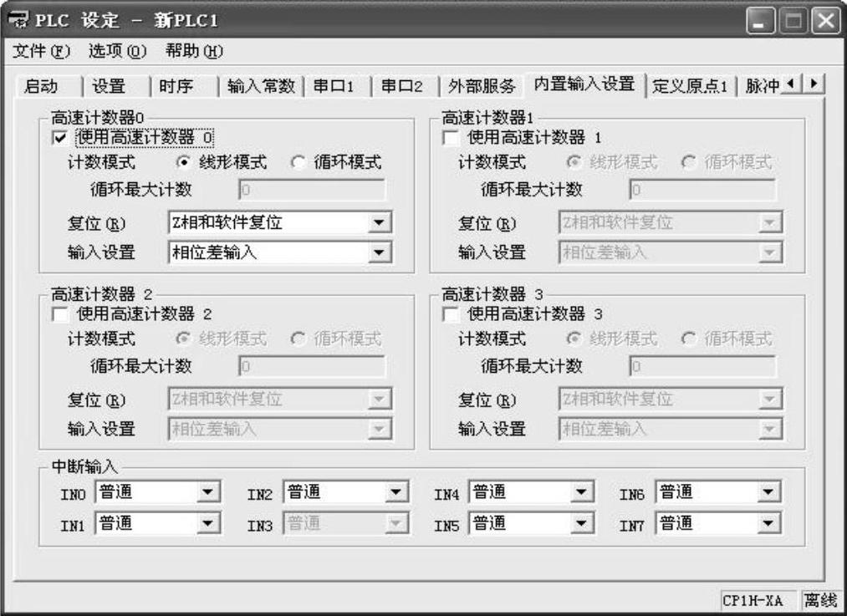
Task: Switch to the 定义原点1 tab
Action: click(x=690, y=86)
